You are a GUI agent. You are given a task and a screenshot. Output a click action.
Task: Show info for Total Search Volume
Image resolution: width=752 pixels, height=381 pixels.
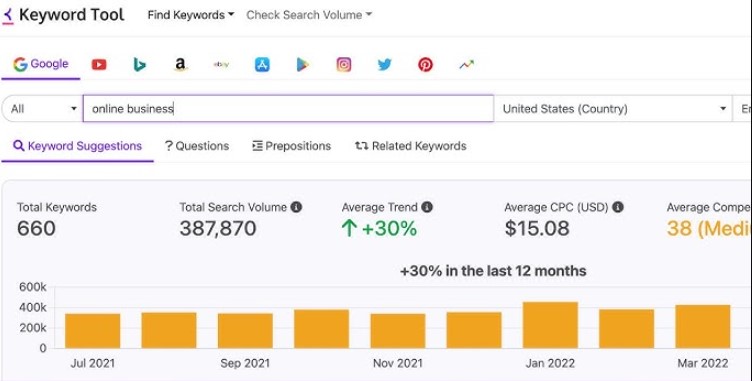coord(296,207)
